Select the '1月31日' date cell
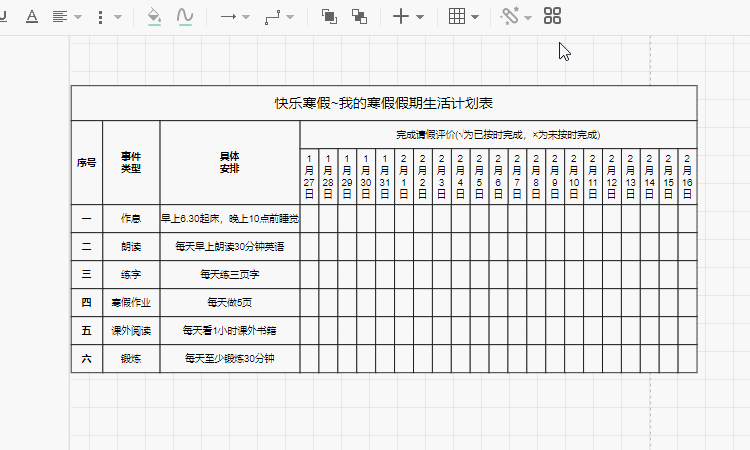Image resolution: width=750 pixels, height=450 pixels. pyautogui.click(x=385, y=176)
